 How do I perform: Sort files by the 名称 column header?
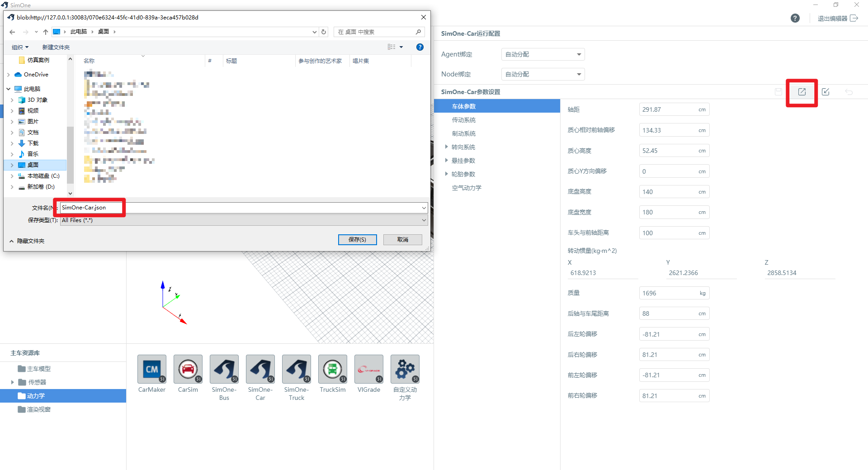click(89, 61)
